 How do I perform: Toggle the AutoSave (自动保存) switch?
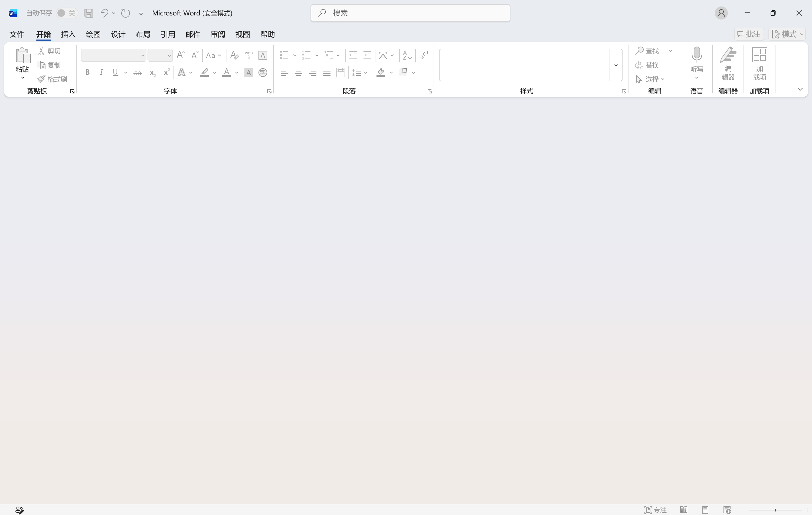click(x=67, y=13)
